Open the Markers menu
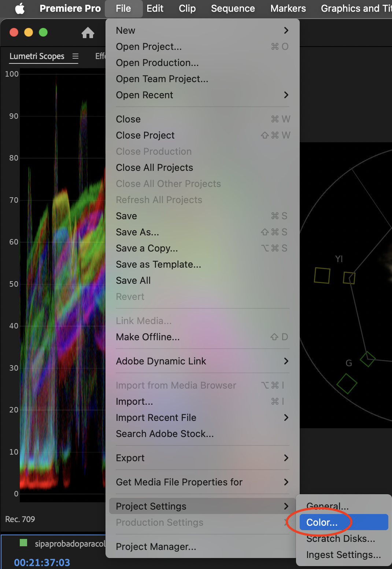Screen dimensions: 392x569 (x=288, y=8)
